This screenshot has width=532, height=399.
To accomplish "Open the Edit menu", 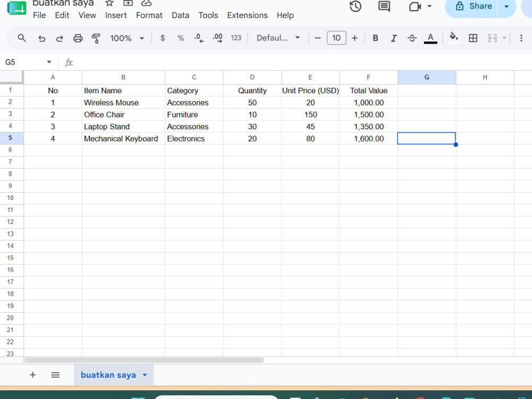I will tap(62, 15).
